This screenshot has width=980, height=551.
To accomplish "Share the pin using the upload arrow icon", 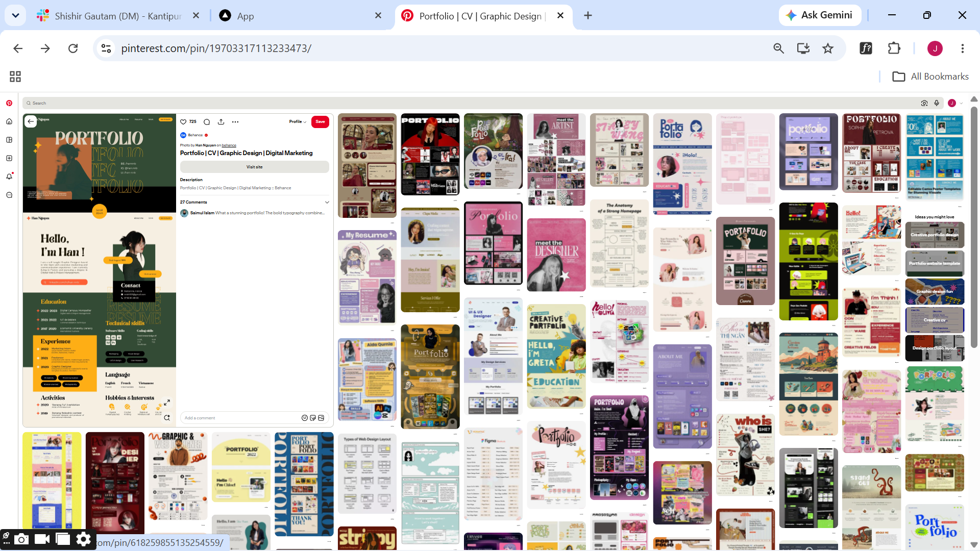I will click(221, 122).
